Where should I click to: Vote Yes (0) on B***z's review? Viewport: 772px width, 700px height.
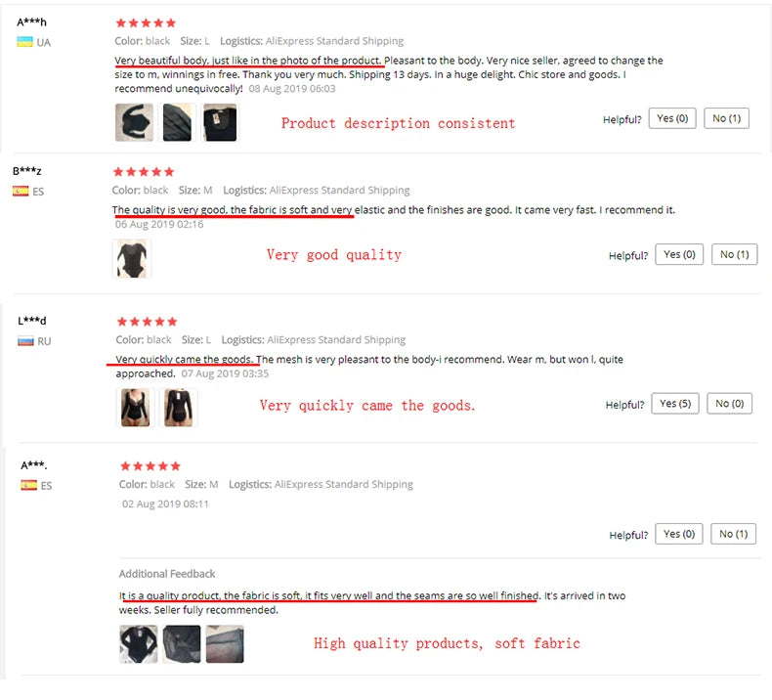coord(679,254)
